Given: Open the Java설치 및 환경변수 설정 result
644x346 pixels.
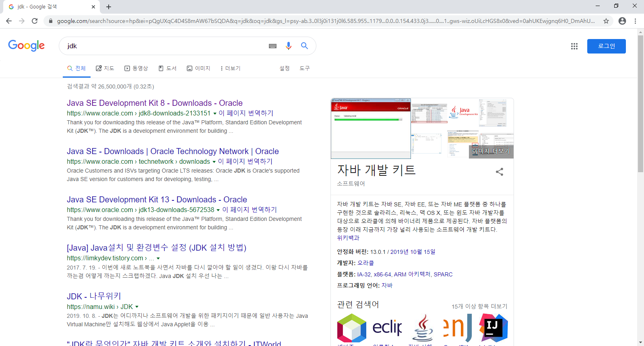Looking at the screenshot, I should click(x=157, y=247).
